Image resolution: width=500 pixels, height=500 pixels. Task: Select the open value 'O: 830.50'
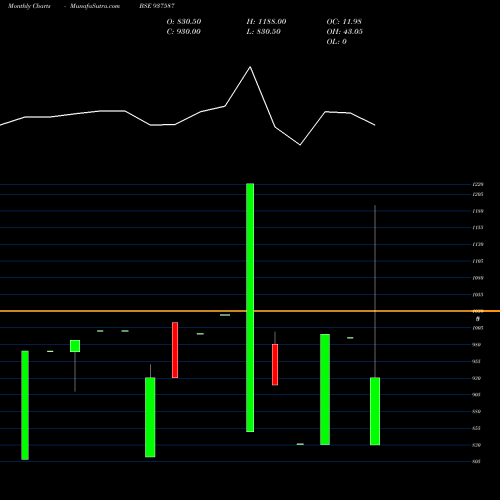click(184, 21)
